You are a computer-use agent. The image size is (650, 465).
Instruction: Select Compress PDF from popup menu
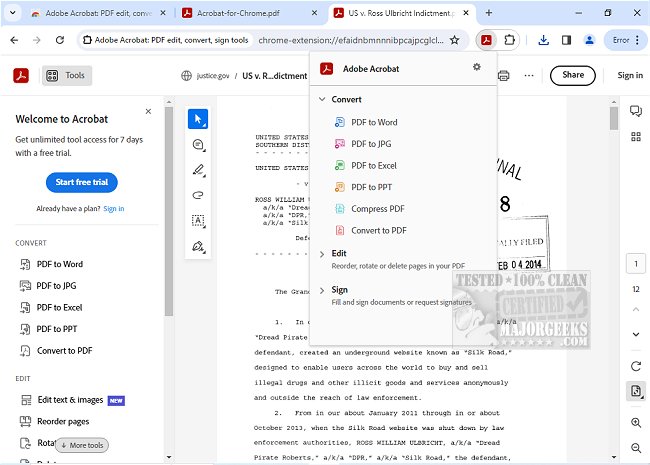377,209
